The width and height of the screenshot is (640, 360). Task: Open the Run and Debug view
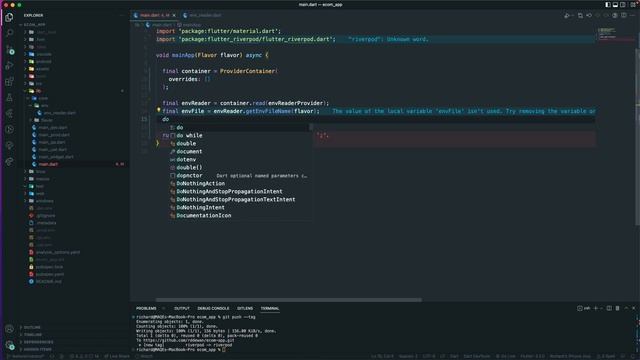coord(9,65)
